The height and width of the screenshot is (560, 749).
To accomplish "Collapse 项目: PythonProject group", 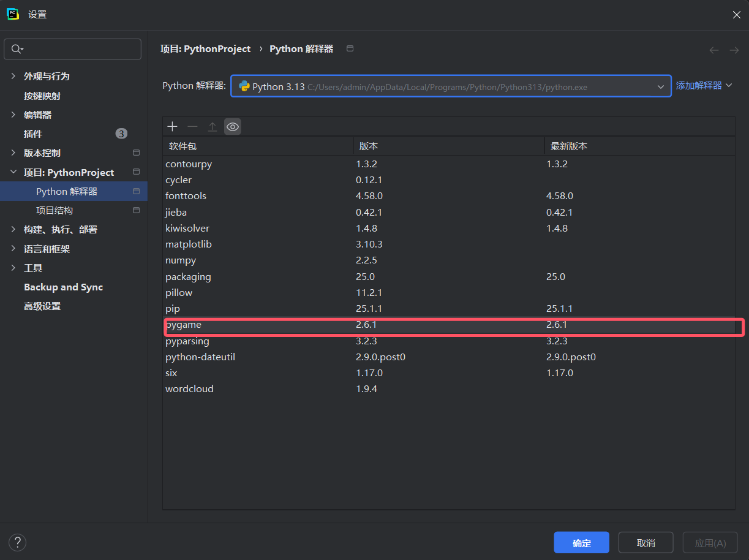I will pyautogui.click(x=13, y=172).
